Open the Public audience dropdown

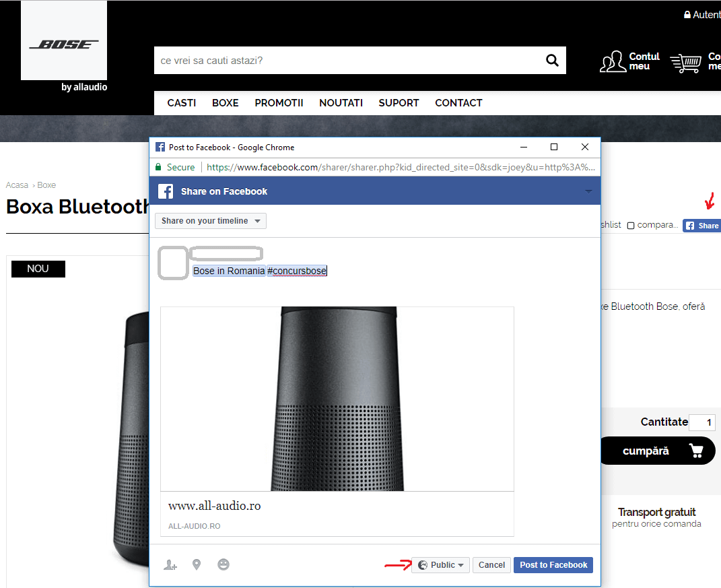click(x=441, y=565)
